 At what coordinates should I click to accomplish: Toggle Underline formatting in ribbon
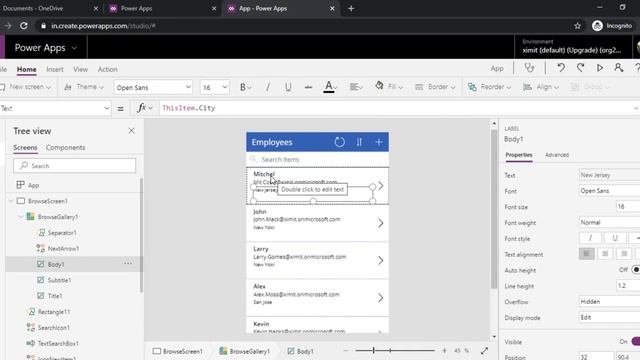click(288, 87)
